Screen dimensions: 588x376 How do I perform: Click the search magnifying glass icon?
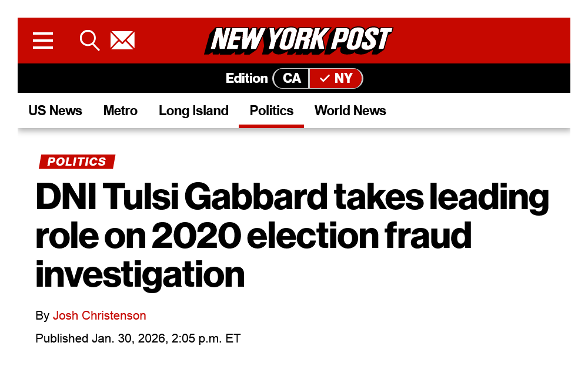coord(89,41)
